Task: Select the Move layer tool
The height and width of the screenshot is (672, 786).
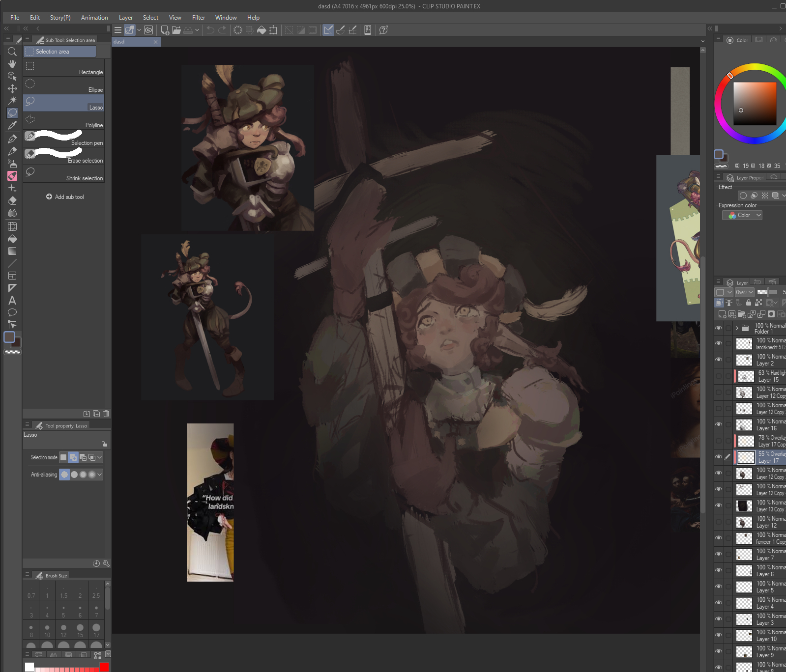Action: 12,88
